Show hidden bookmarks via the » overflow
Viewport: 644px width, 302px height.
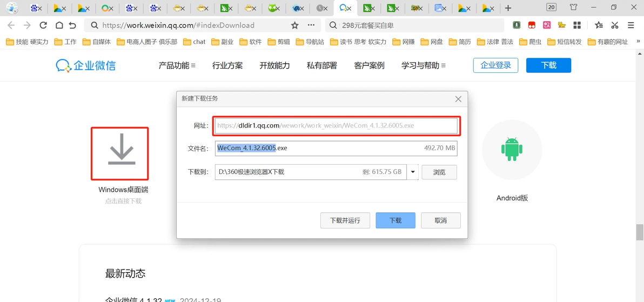[x=638, y=42]
